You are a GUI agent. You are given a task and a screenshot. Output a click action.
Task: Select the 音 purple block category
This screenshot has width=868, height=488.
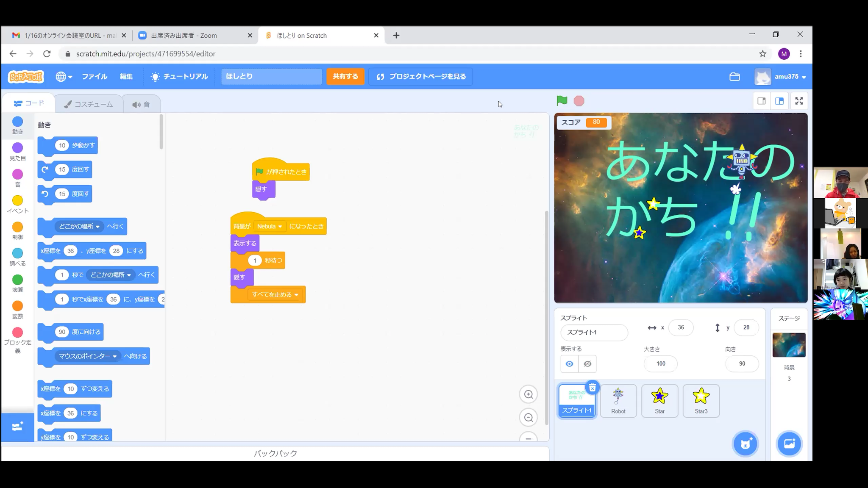click(17, 178)
